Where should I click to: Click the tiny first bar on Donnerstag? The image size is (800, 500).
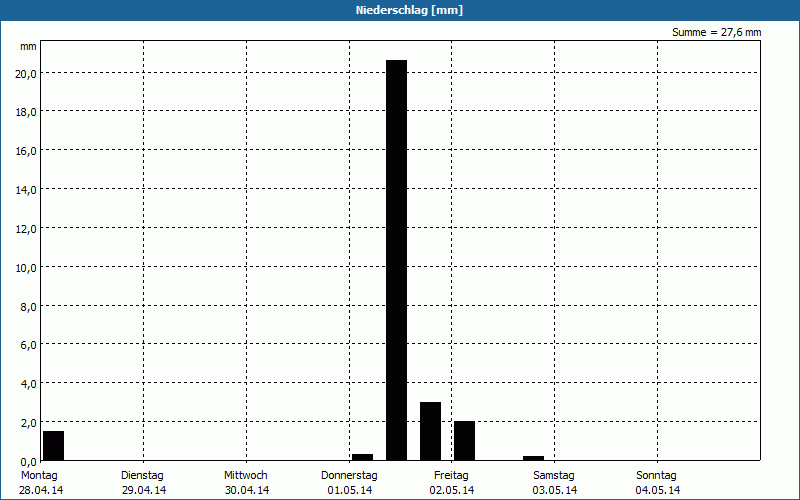(362, 457)
